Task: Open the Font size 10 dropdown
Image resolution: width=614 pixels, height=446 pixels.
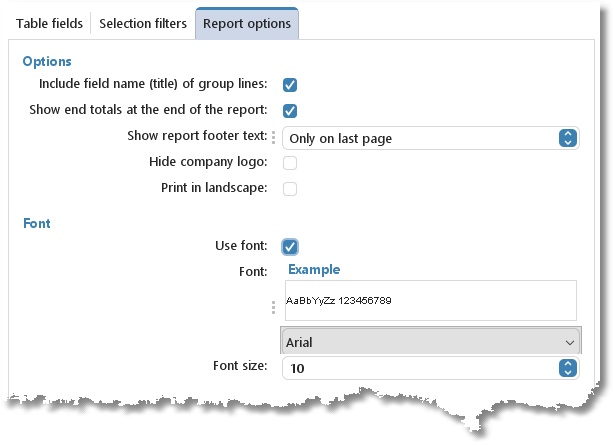Action: click(431, 368)
